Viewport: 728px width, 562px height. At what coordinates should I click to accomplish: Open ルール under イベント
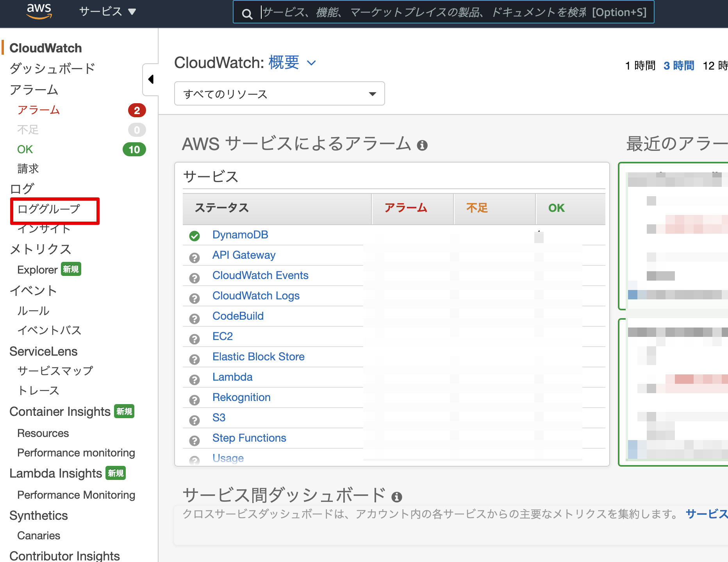[x=33, y=311]
